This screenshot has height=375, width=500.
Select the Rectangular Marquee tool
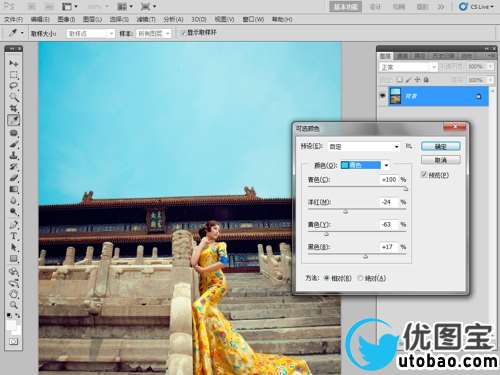pyautogui.click(x=14, y=75)
